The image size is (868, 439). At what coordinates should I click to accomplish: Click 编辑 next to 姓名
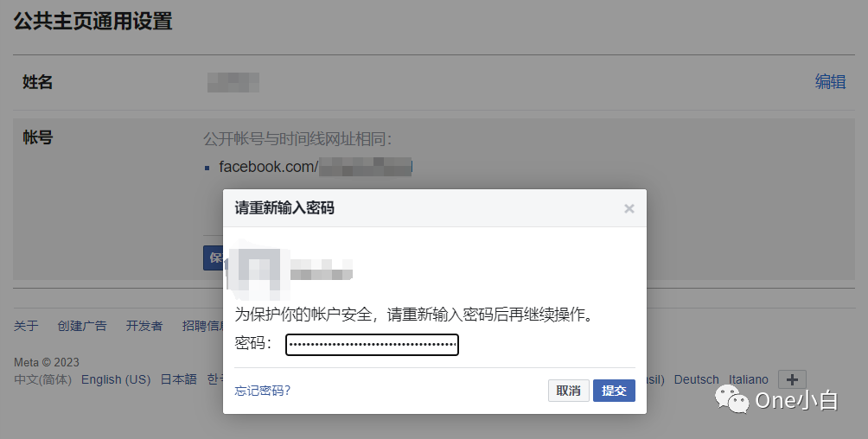pos(830,82)
